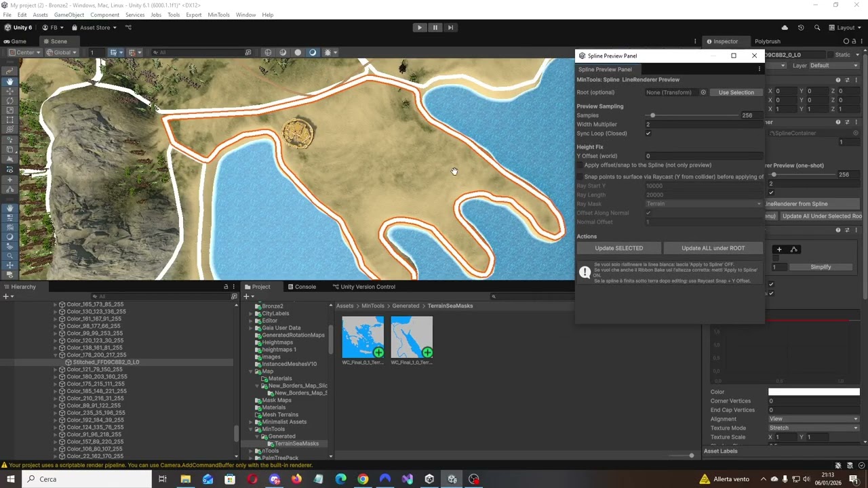Toggle Sync Loop (Closed) checkbox

[x=648, y=134]
